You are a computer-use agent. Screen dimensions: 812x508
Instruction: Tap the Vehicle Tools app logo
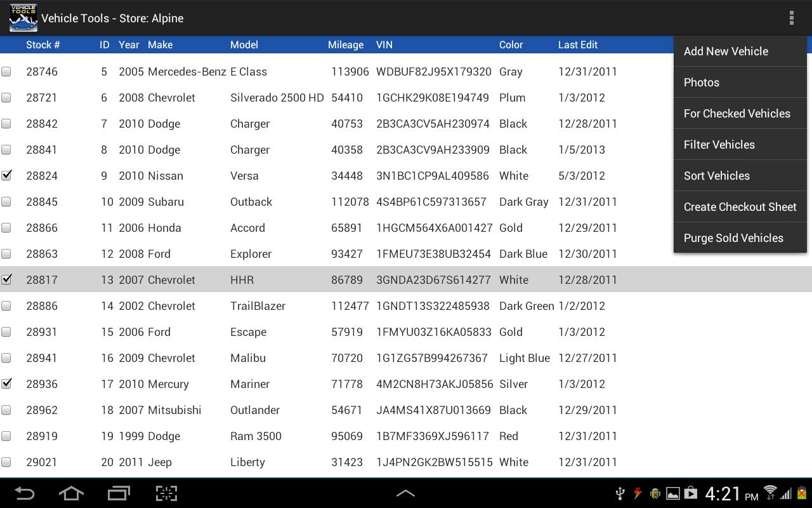coord(23,18)
